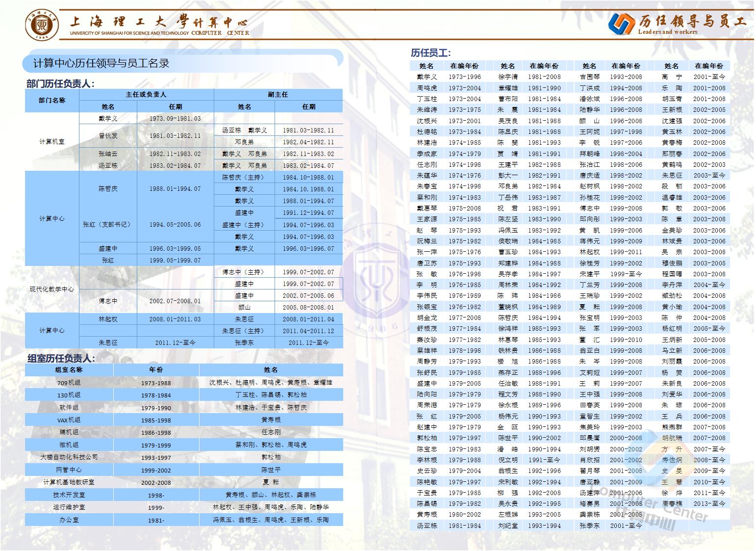This screenshot has width=756, height=551.
Task: Click the 历任领导与员工 header title
Action: pyautogui.click(x=692, y=21)
